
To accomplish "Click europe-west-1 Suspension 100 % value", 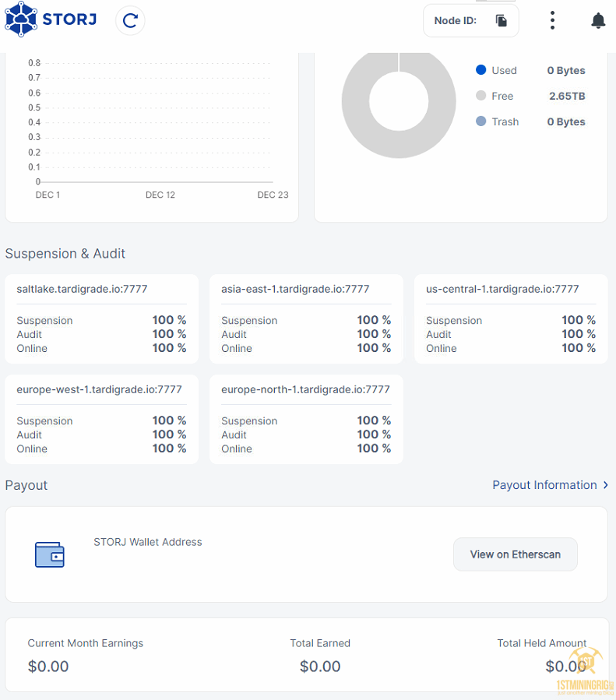I will 169,420.
